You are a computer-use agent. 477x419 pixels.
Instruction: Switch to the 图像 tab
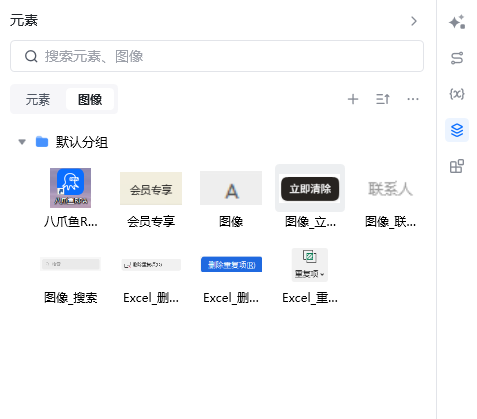[x=90, y=99]
